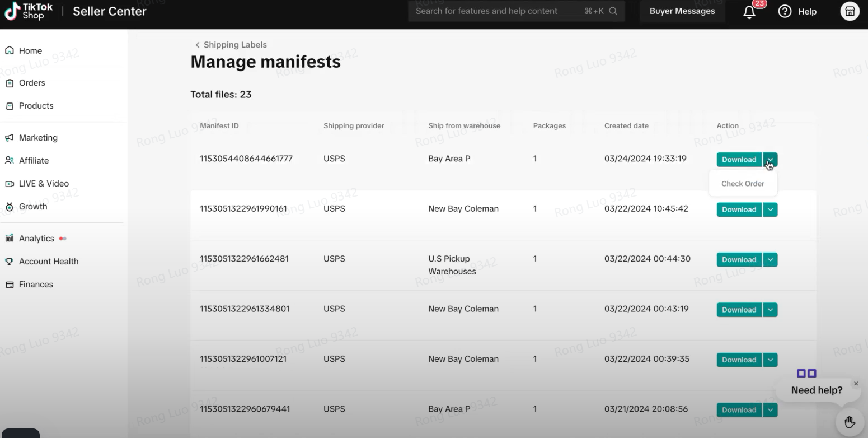This screenshot has width=868, height=438.
Task: Click the hand assistant icon at bottom right
Action: coord(850,422)
